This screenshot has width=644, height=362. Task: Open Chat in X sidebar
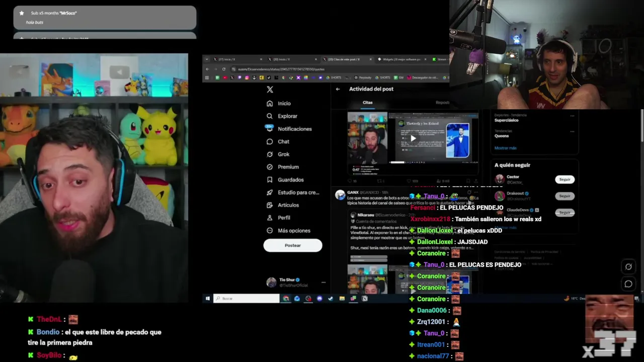[x=278, y=142]
